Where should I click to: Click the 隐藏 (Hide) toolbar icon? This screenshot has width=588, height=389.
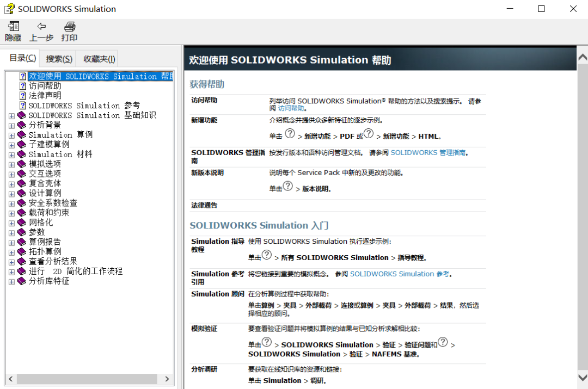[x=13, y=27]
